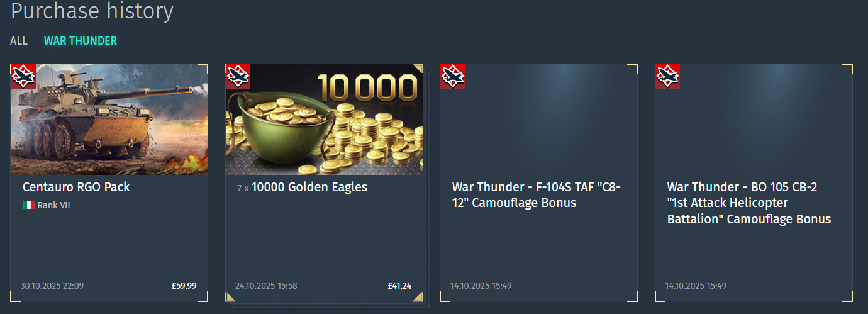Open the 10000 Golden Eagles title

coord(309,187)
